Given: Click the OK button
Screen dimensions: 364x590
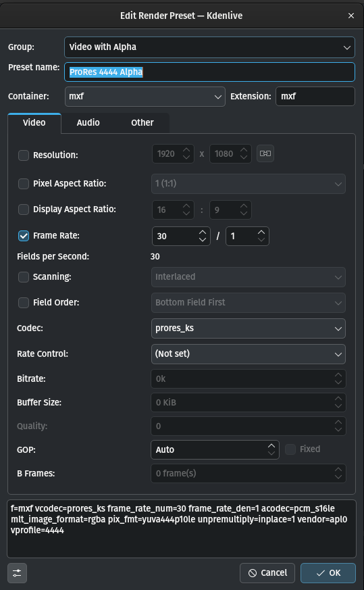Looking at the screenshot, I should point(328,572).
